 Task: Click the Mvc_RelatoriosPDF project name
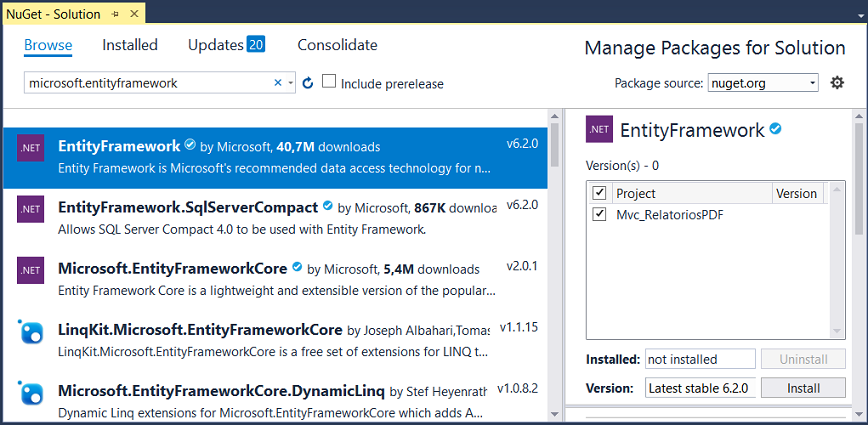tap(670, 215)
